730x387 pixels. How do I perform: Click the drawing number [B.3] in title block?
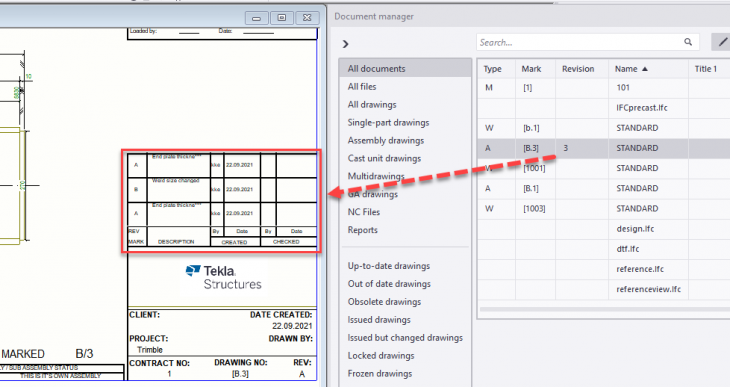coord(240,373)
